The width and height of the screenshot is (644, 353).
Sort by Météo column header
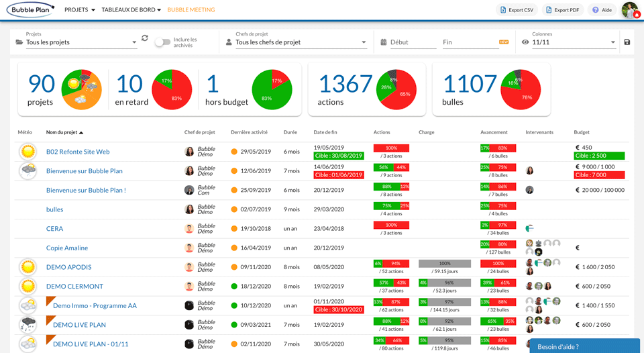pyautogui.click(x=25, y=132)
